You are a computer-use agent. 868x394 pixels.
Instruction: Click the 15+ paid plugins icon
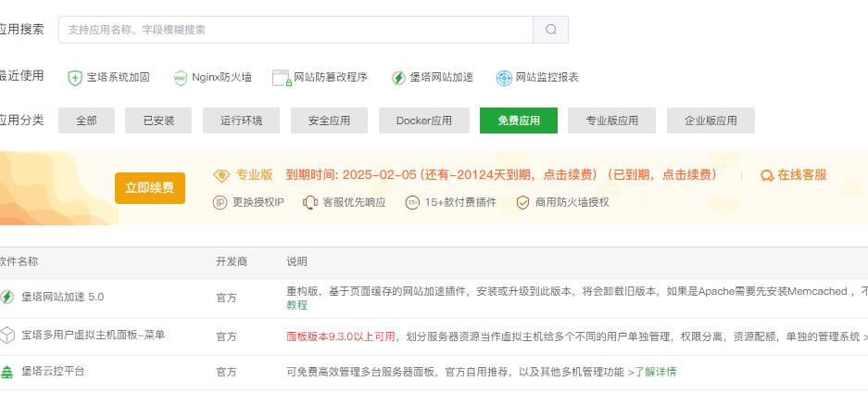[x=412, y=202]
